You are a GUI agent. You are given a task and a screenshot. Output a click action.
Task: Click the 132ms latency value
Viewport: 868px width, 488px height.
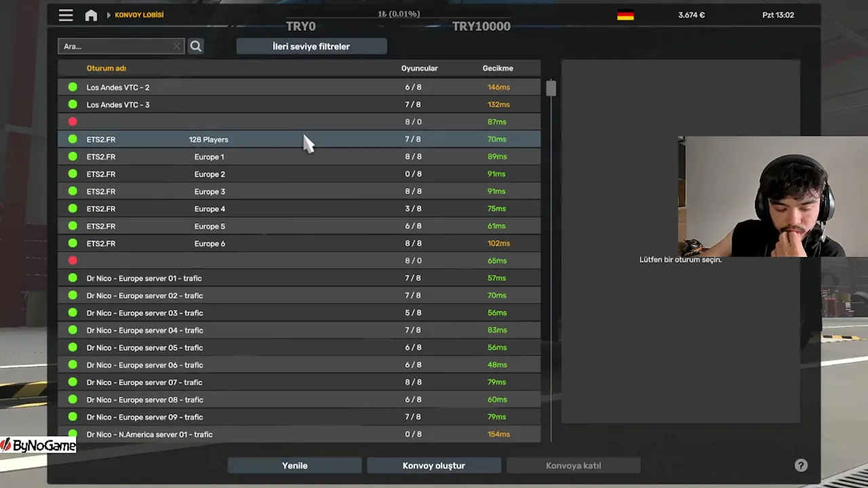[498, 104]
